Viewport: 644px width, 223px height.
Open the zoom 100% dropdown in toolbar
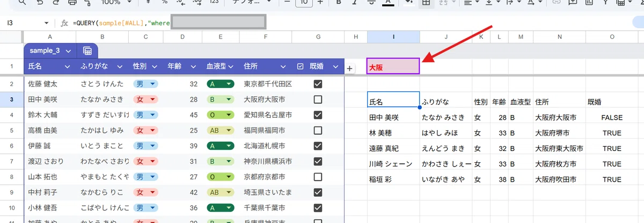[116, 3]
